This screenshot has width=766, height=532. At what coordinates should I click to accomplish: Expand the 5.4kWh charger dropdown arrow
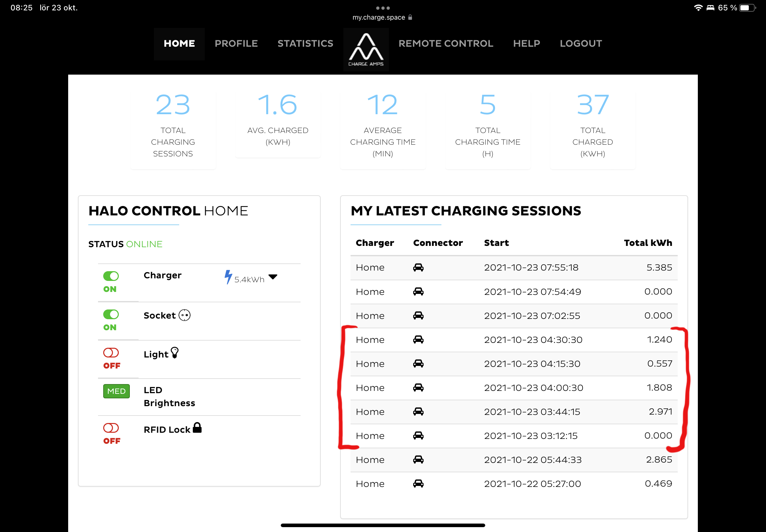tap(273, 277)
